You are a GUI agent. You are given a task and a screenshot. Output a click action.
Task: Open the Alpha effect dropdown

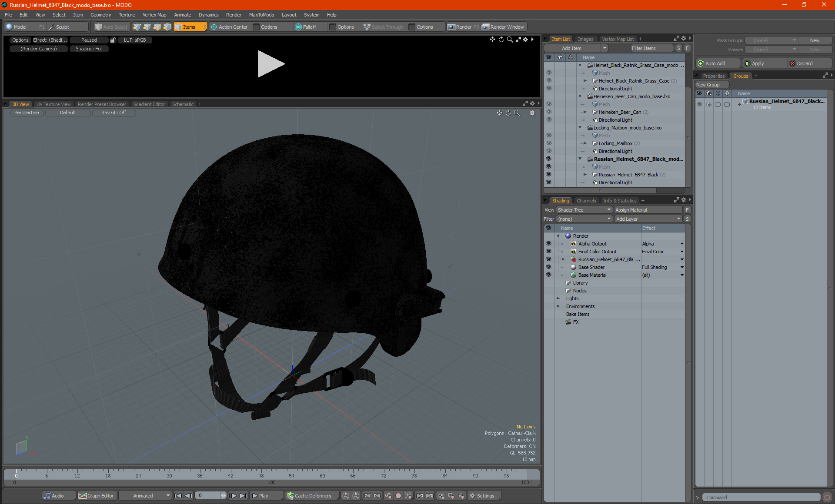click(x=682, y=244)
